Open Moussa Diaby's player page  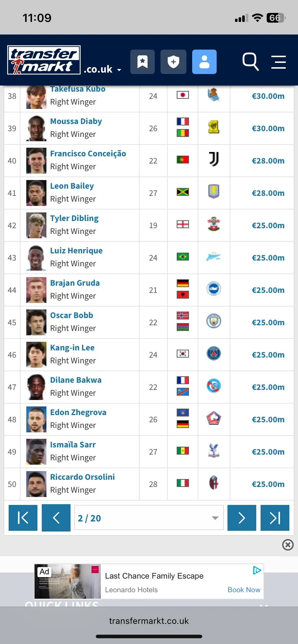(x=76, y=121)
